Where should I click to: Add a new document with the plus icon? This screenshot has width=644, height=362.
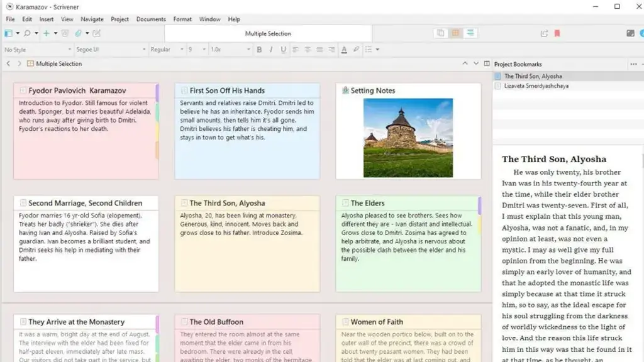(46, 33)
